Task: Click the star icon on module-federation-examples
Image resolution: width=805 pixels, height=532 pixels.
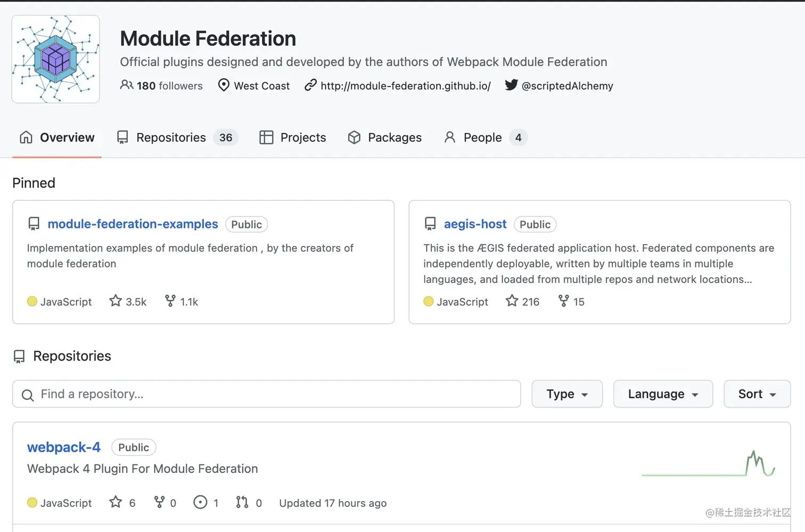Action: click(116, 301)
